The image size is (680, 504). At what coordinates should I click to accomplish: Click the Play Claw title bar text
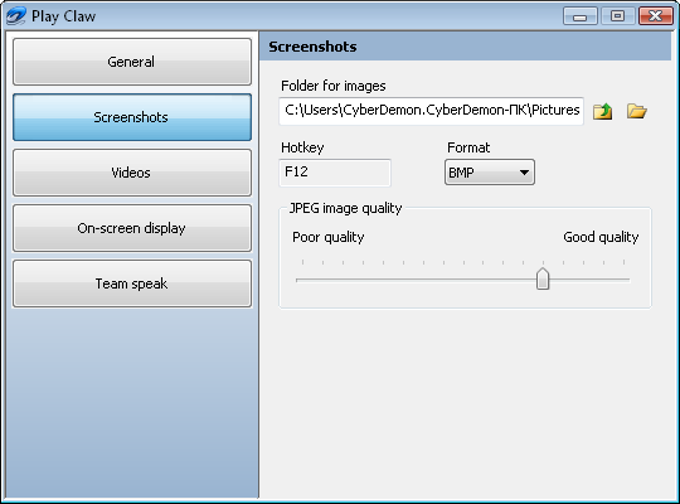point(63,16)
